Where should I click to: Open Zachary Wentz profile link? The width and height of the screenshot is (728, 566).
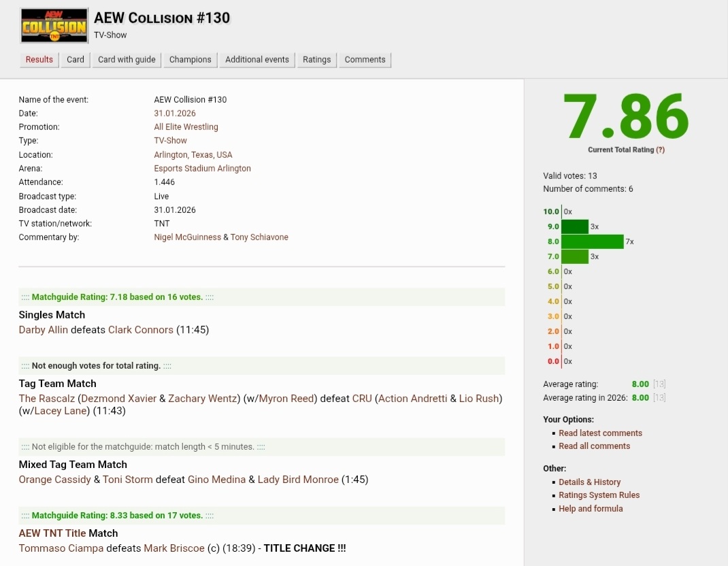[203, 399]
